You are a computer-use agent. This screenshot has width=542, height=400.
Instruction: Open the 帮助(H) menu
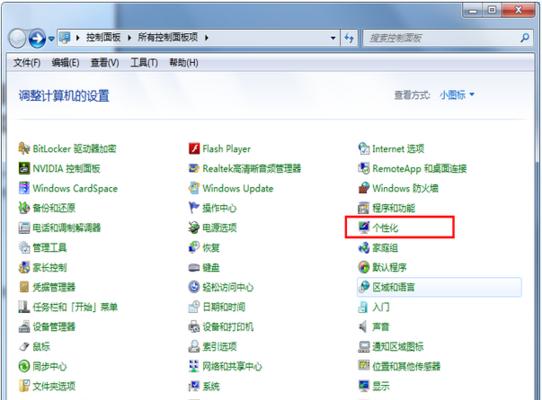(184, 63)
